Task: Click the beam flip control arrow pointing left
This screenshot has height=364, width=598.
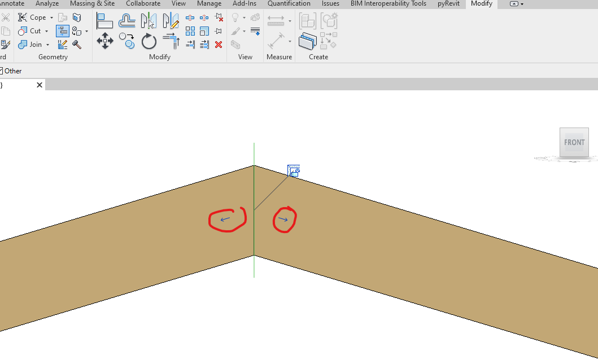Action: pyautogui.click(x=225, y=219)
